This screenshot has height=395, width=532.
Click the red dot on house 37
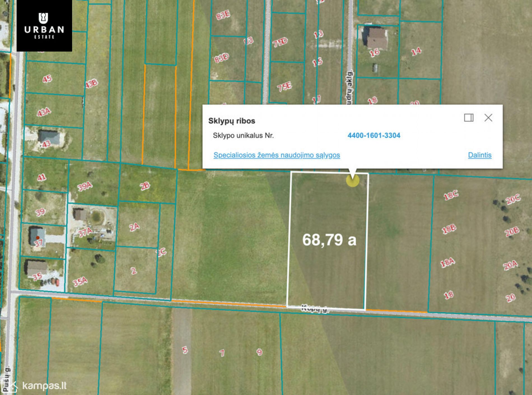tap(38, 238)
